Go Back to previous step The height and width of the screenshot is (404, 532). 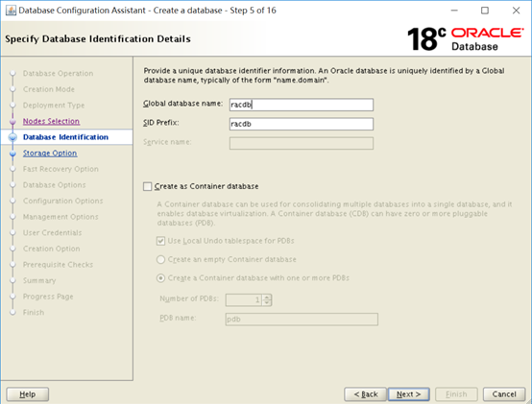click(x=366, y=394)
